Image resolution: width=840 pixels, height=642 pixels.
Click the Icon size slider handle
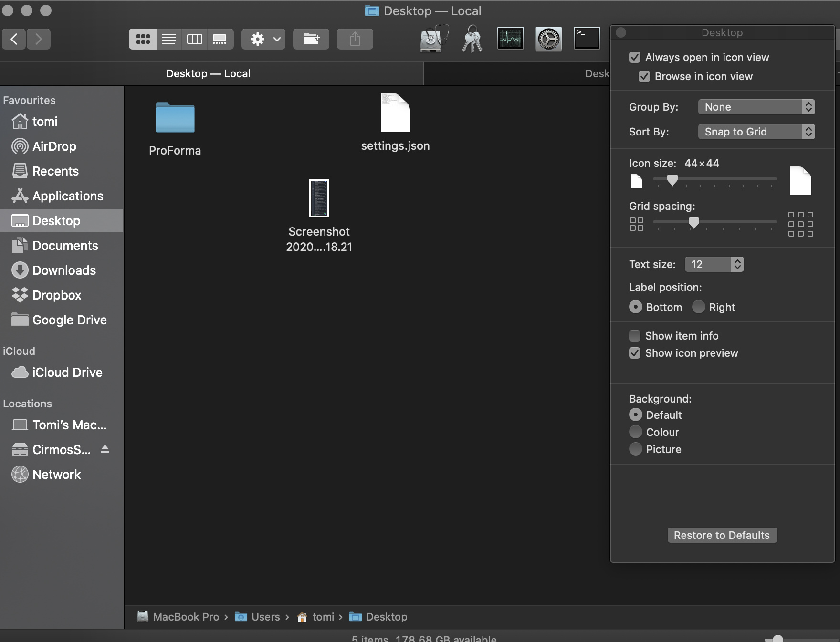pyautogui.click(x=672, y=180)
